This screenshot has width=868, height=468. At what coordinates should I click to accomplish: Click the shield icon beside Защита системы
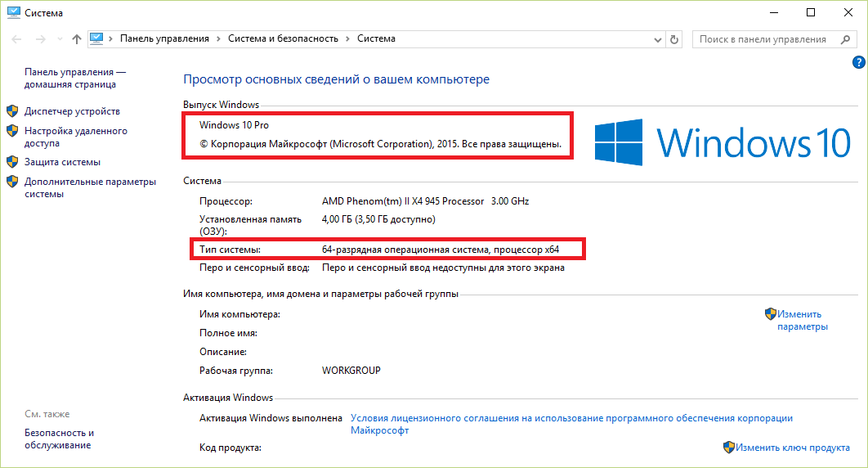[x=12, y=162]
